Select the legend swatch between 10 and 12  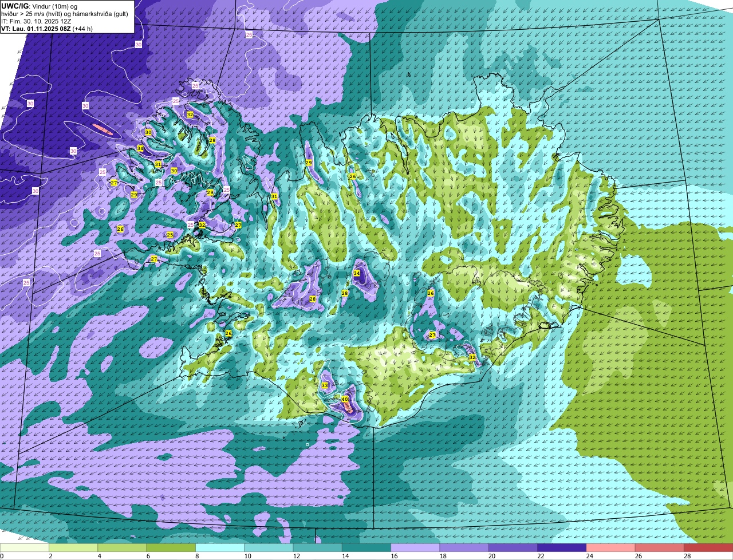pos(269,548)
